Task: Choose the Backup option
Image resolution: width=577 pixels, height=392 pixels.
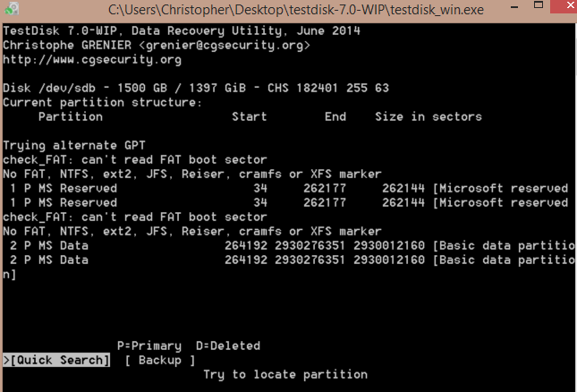Action: click(160, 360)
